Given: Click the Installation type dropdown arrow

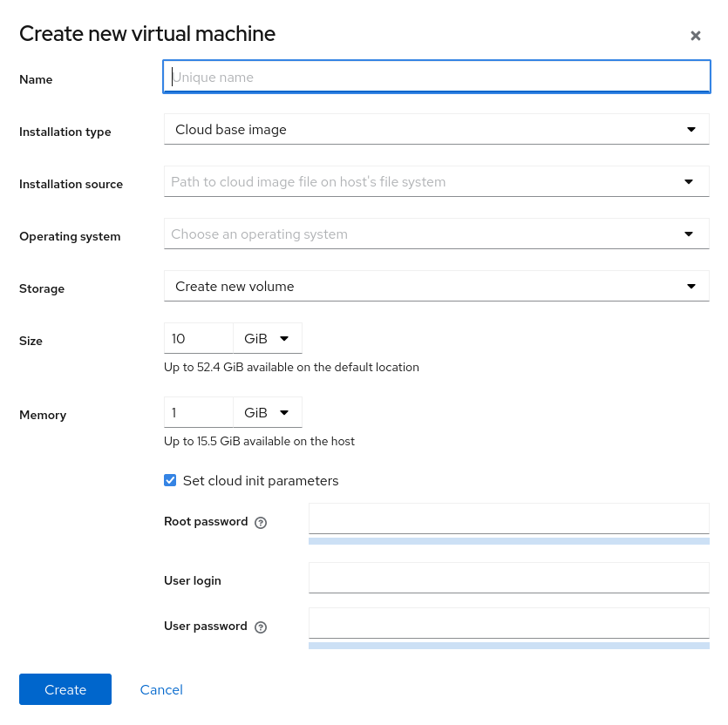Looking at the screenshot, I should coord(691,128).
